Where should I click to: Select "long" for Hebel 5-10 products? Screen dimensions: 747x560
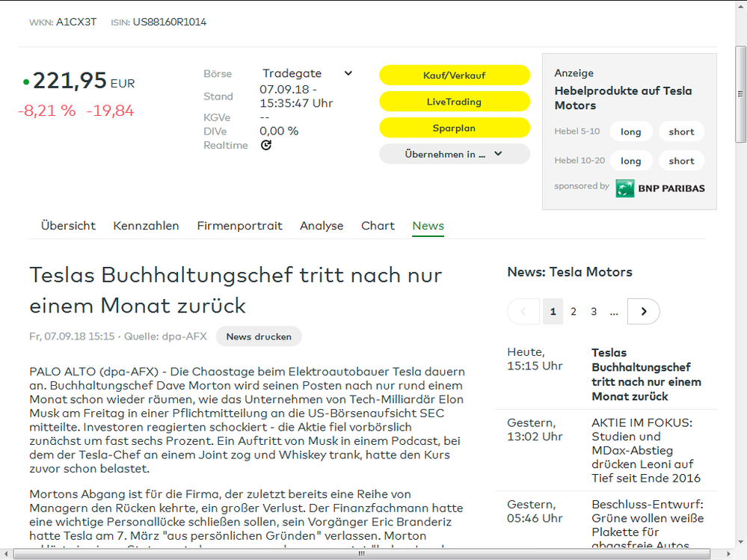[631, 131]
